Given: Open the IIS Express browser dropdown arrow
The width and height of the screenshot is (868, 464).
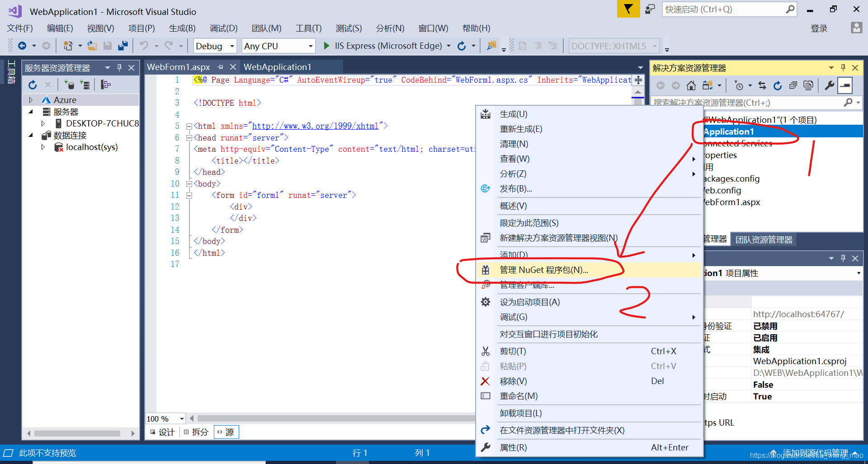Looking at the screenshot, I should [448, 46].
